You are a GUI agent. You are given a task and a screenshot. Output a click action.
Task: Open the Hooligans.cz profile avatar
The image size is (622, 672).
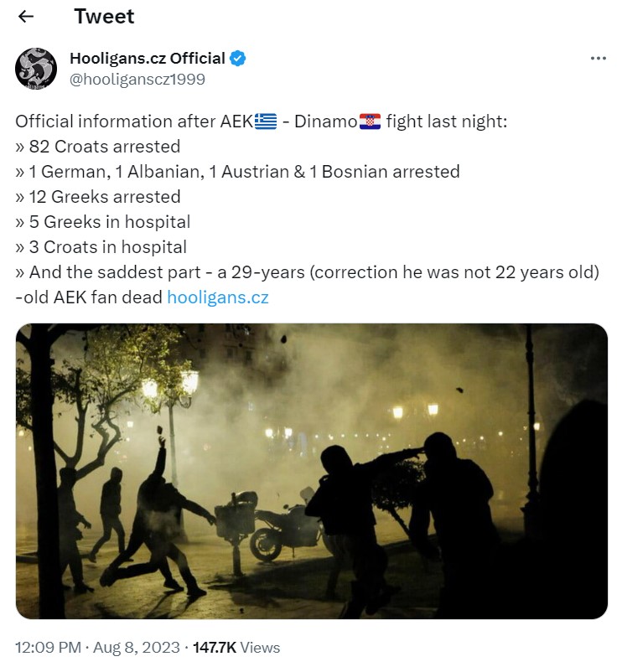(x=36, y=69)
